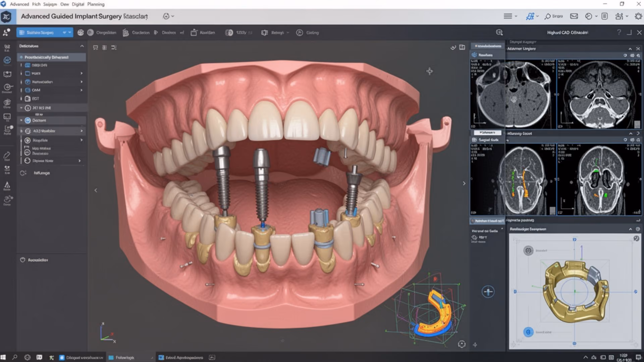The height and width of the screenshot is (362, 644).
Task: Click the round icon at top-left of guide preview
Action: (x=528, y=250)
